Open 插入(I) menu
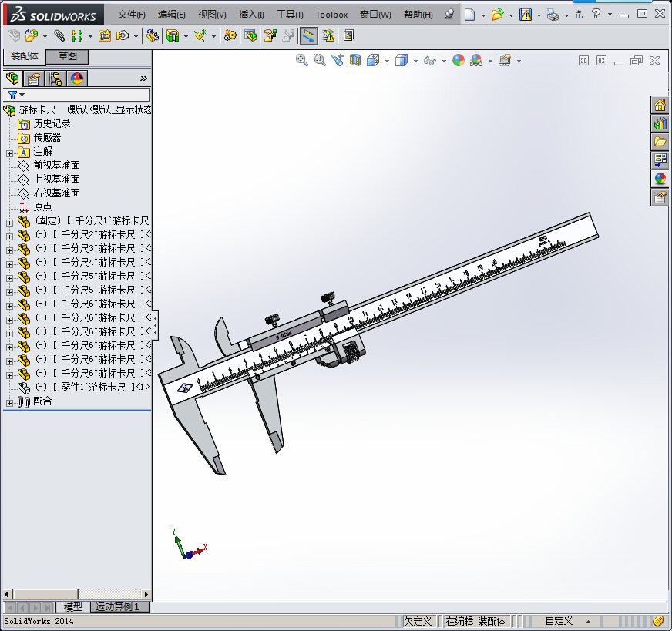The height and width of the screenshot is (631, 672). coord(251,15)
